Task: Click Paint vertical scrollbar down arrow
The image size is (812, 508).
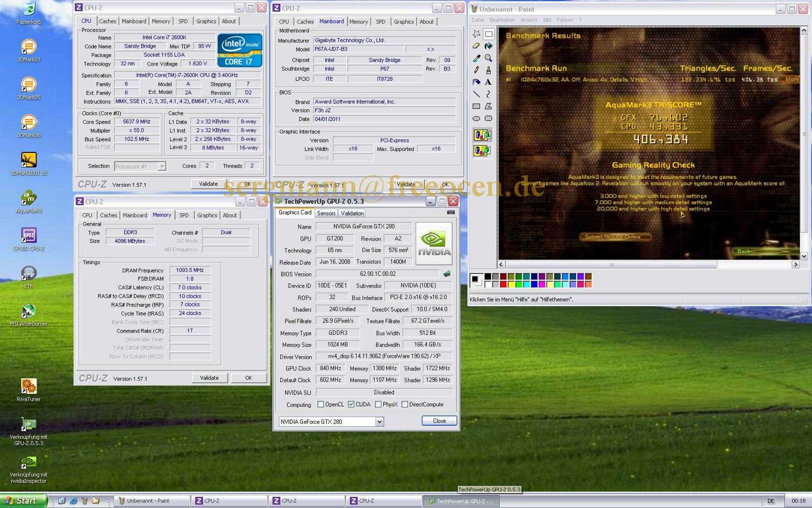Action: point(804,256)
